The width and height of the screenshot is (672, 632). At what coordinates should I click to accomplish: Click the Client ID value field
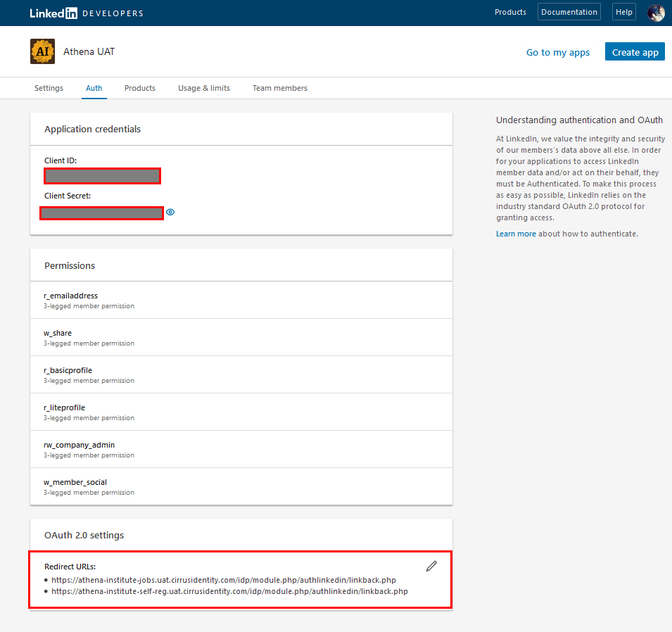pyautogui.click(x=103, y=176)
